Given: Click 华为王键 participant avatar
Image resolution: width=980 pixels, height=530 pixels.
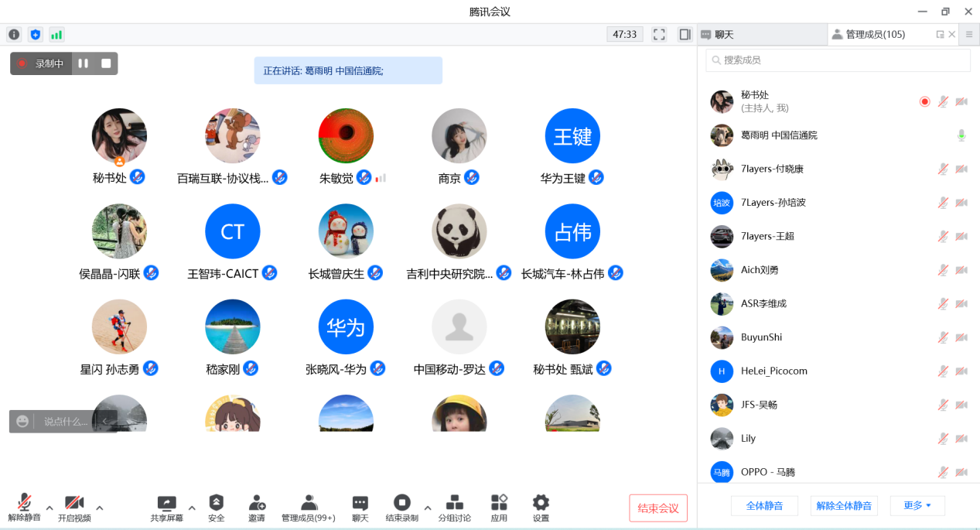Looking at the screenshot, I should coord(572,135).
